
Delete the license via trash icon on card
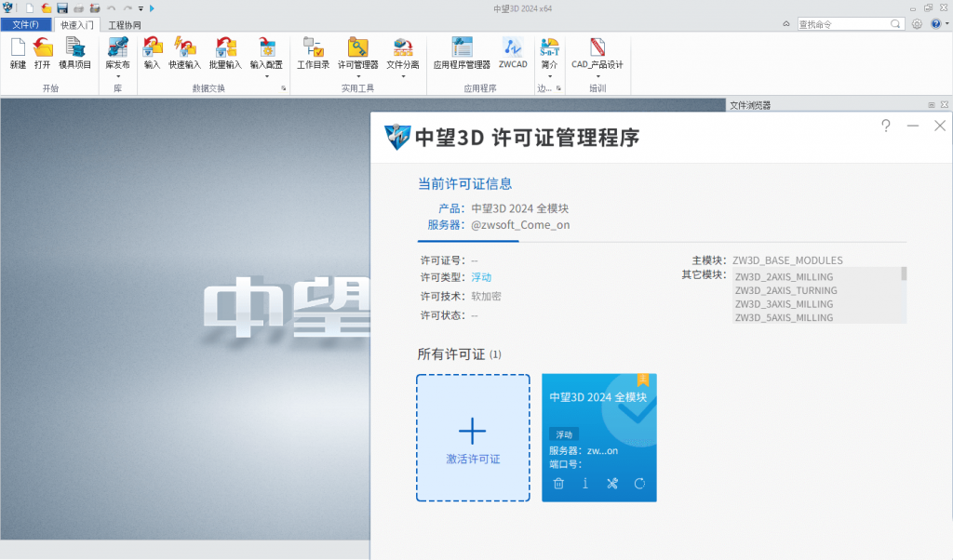[558, 484]
